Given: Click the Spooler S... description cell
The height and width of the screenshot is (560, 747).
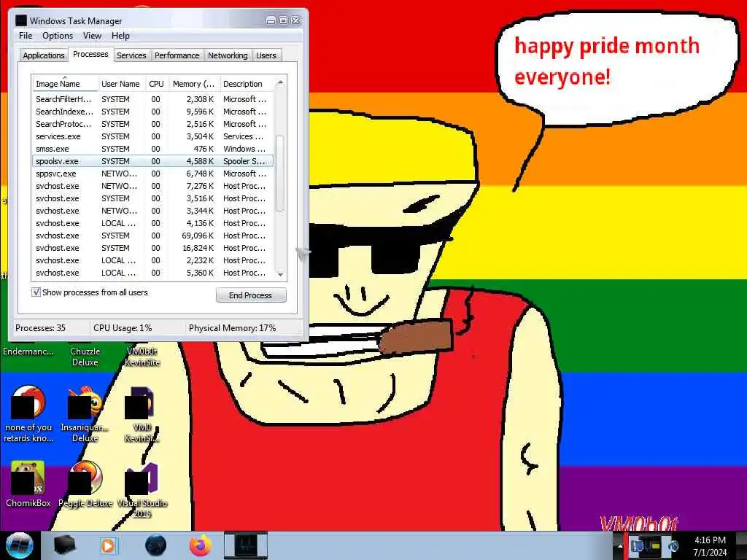Looking at the screenshot, I should click(244, 161).
